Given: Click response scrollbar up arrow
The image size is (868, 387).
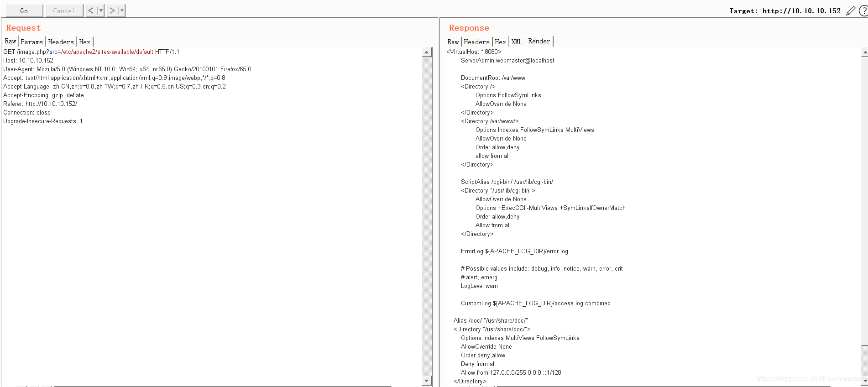Looking at the screenshot, I should (x=864, y=52).
